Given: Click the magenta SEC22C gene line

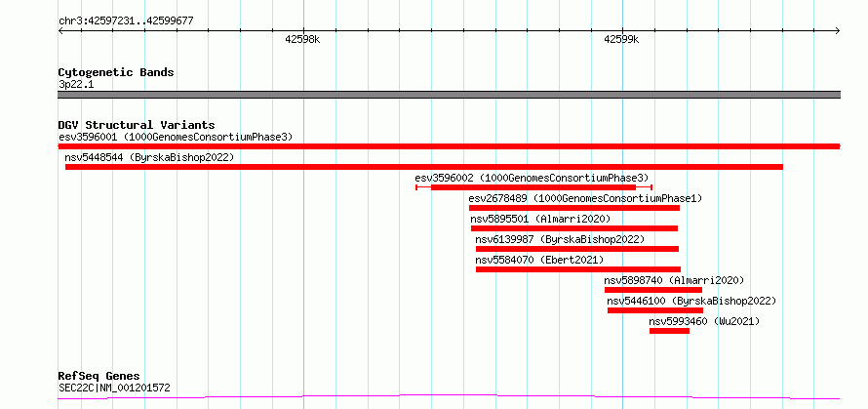Looking at the screenshot, I should [449, 396].
